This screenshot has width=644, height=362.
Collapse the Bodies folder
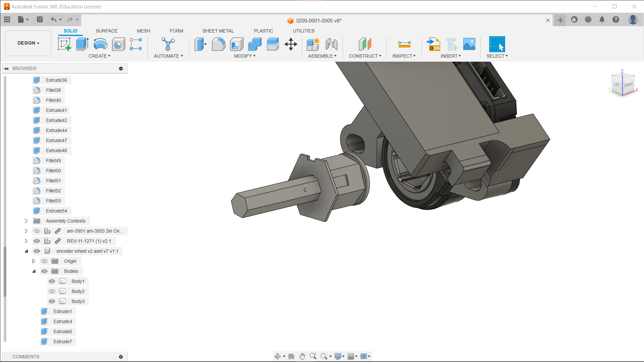[34, 271]
